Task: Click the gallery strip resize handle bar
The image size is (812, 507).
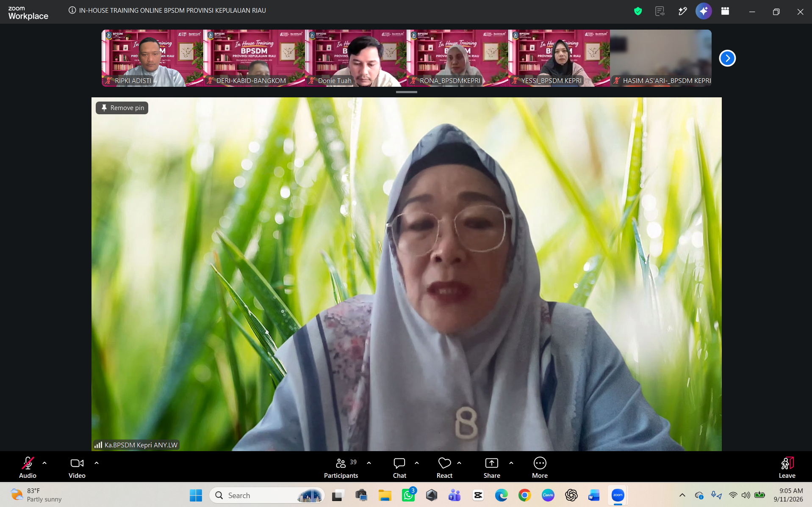Action: tap(407, 92)
